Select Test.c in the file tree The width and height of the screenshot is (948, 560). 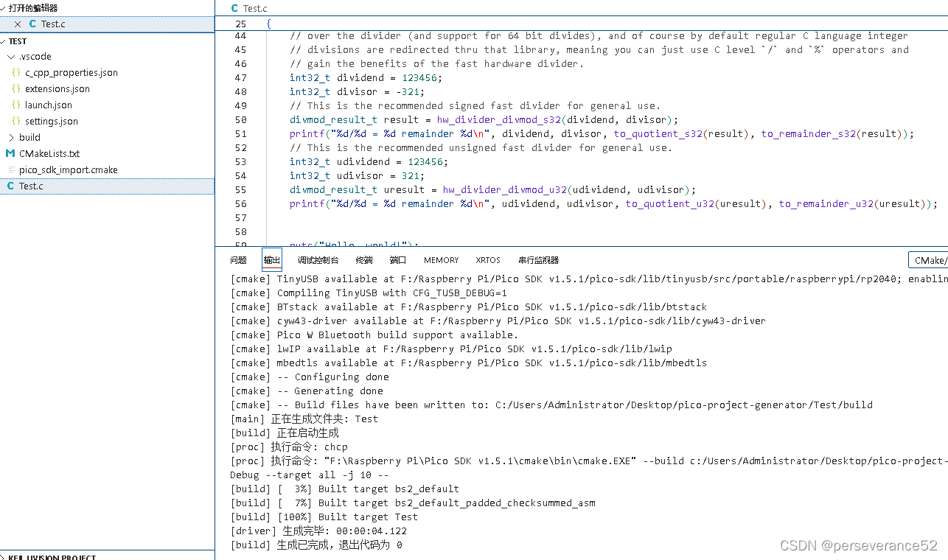point(107,186)
